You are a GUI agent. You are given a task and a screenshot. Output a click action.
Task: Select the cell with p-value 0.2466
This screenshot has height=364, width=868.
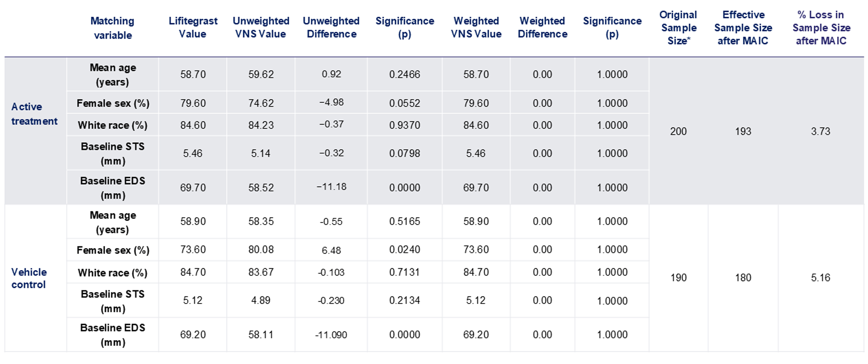coord(404,74)
